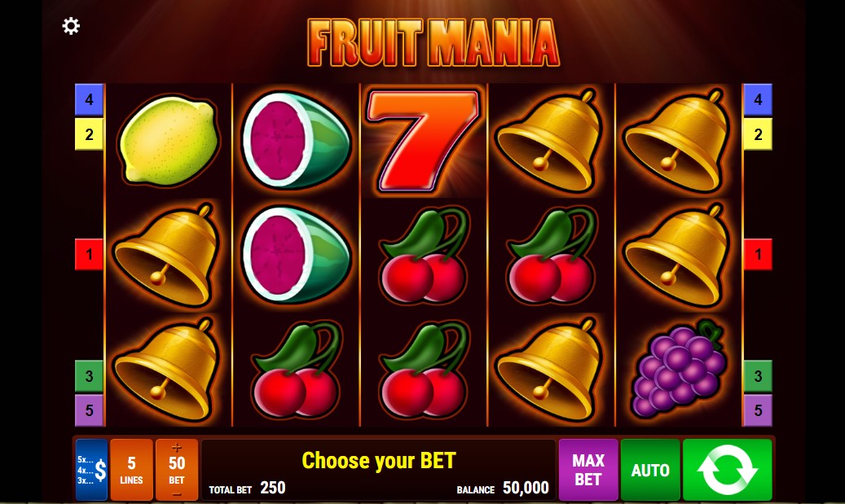Image resolution: width=845 pixels, height=504 pixels.
Task: Click the MAX BET button
Action: coord(588,470)
